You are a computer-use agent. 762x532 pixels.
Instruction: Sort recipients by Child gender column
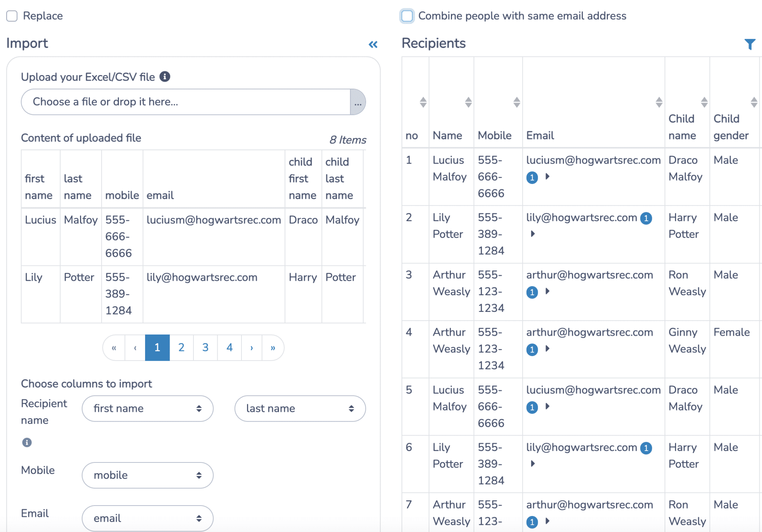point(753,102)
